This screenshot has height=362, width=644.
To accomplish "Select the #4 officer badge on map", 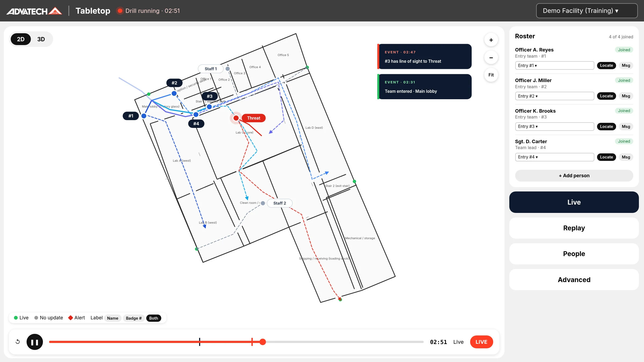I will (x=196, y=124).
